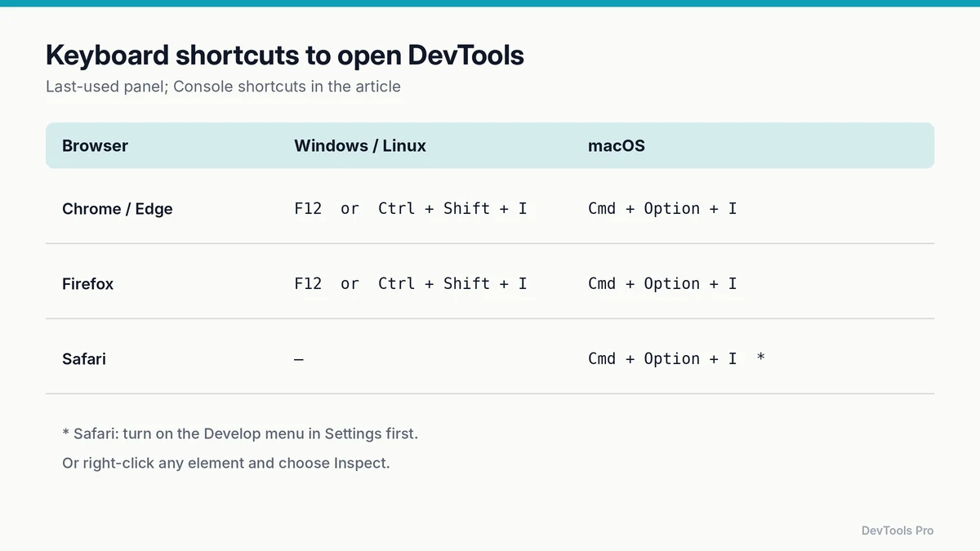The width and height of the screenshot is (980, 551).
Task: Click the 'macOS' column header
Action: (x=617, y=146)
